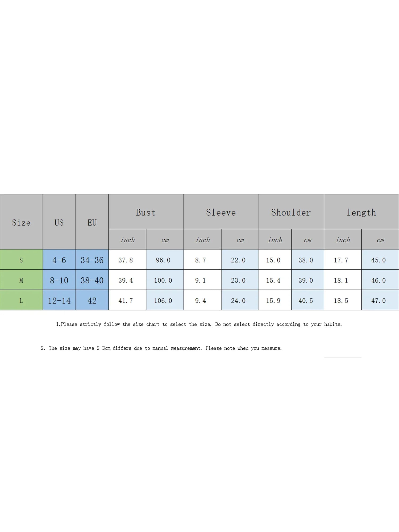Select the L size row label
Image resolution: width=399 pixels, height=532 pixels.
point(21,300)
